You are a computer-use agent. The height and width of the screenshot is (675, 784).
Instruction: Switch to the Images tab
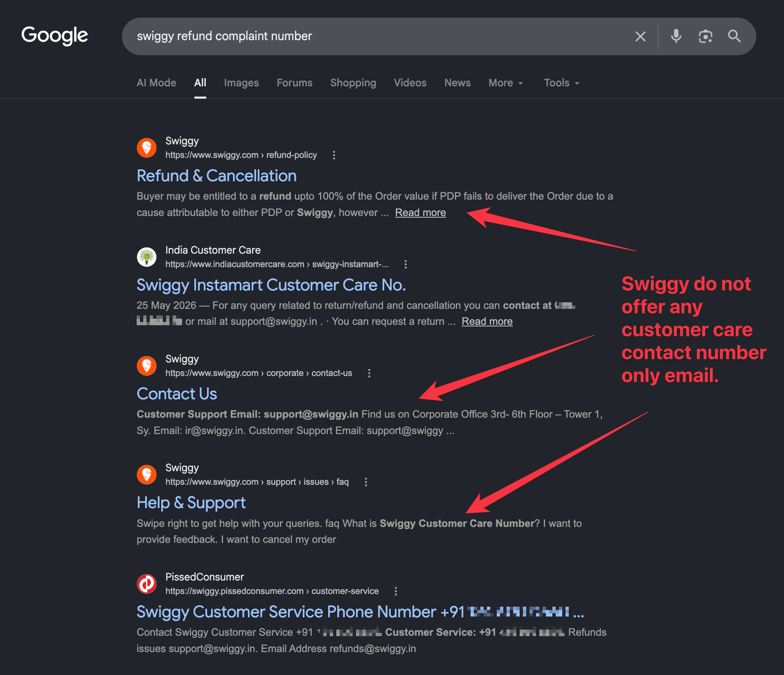coord(241,83)
